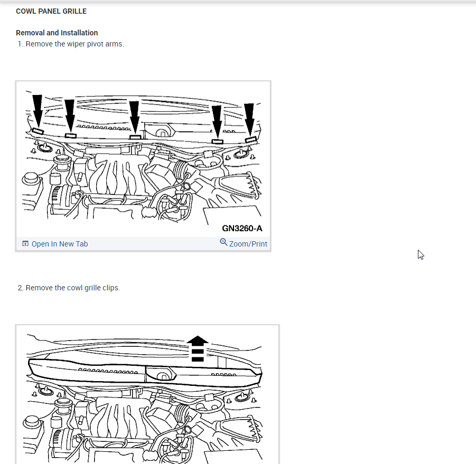Click the second black arrow from left
This screenshot has width=476, height=464.
coord(70,115)
